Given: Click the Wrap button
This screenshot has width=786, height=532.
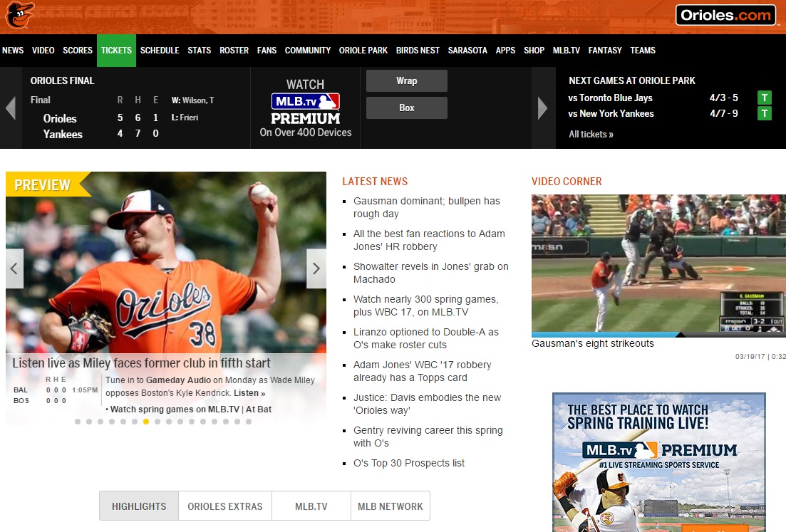Looking at the screenshot, I should (x=406, y=80).
